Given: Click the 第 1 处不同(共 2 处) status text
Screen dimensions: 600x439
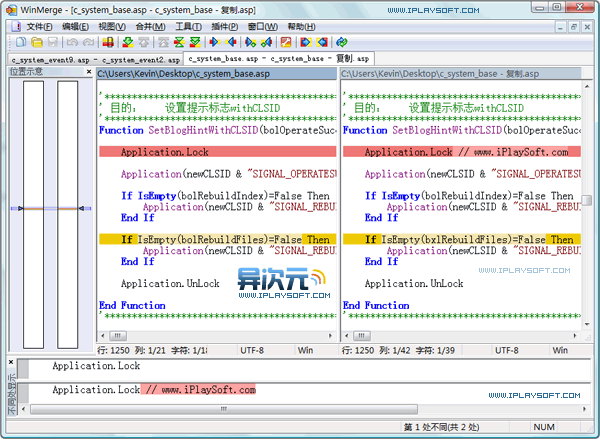Looking at the screenshot, I should 441,427.
